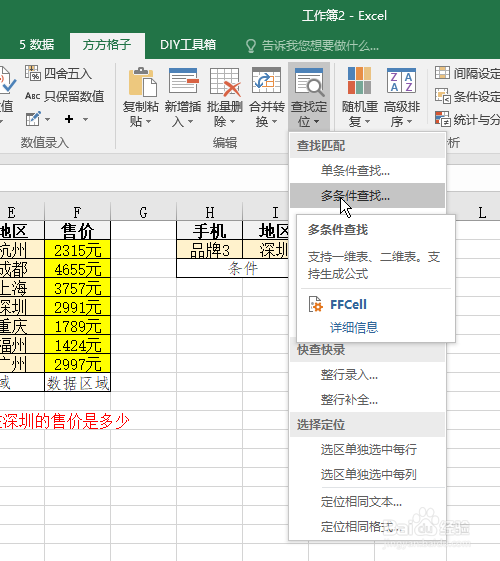The width and height of the screenshot is (500, 561).
Task: Select the cell containing 1789元
Action: click(x=77, y=326)
